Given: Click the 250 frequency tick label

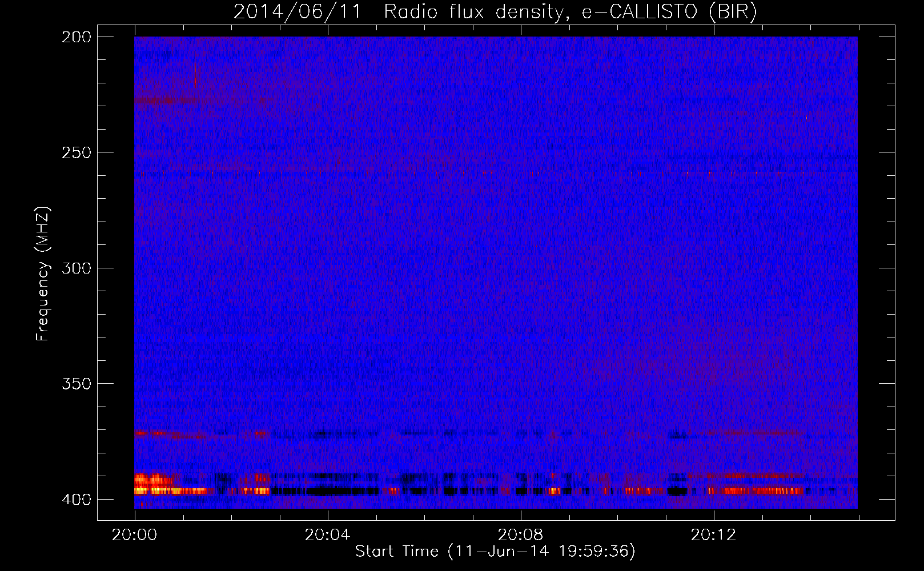Looking at the screenshot, I should (x=76, y=152).
